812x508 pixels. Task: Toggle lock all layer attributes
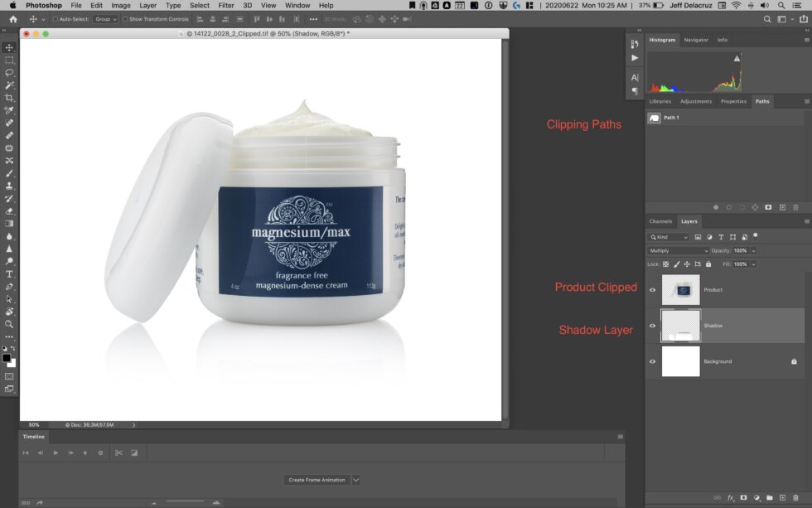coord(708,264)
